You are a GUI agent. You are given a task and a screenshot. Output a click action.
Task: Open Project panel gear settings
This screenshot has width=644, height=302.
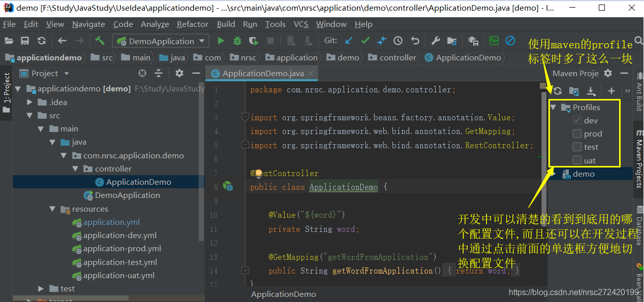[x=179, y=74]
